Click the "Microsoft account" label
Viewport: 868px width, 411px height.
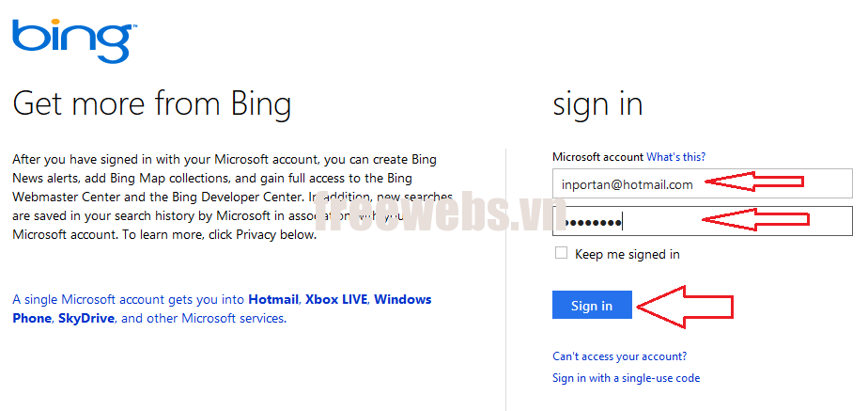point(597,156)
